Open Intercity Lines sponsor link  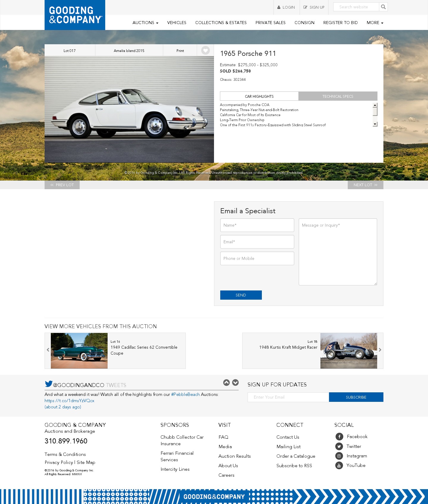pos(175,469)
